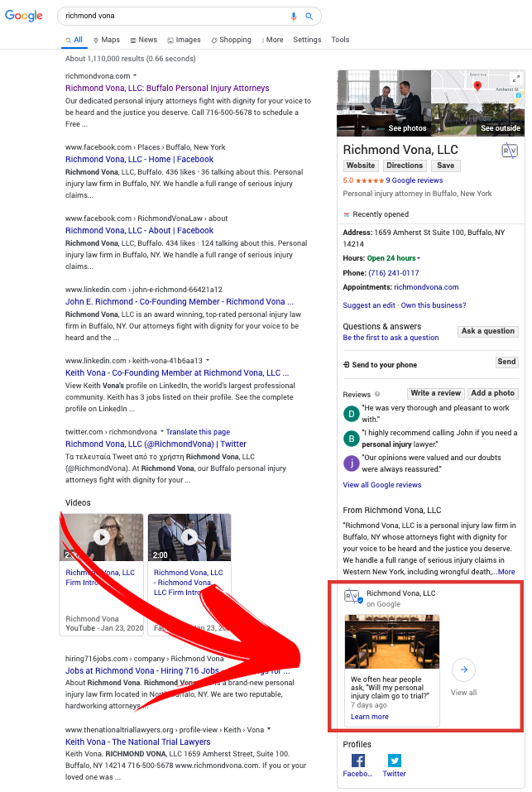Click the Reviews help question mark icon
This screenshot has height=792, width=532.
click(377, 395)
